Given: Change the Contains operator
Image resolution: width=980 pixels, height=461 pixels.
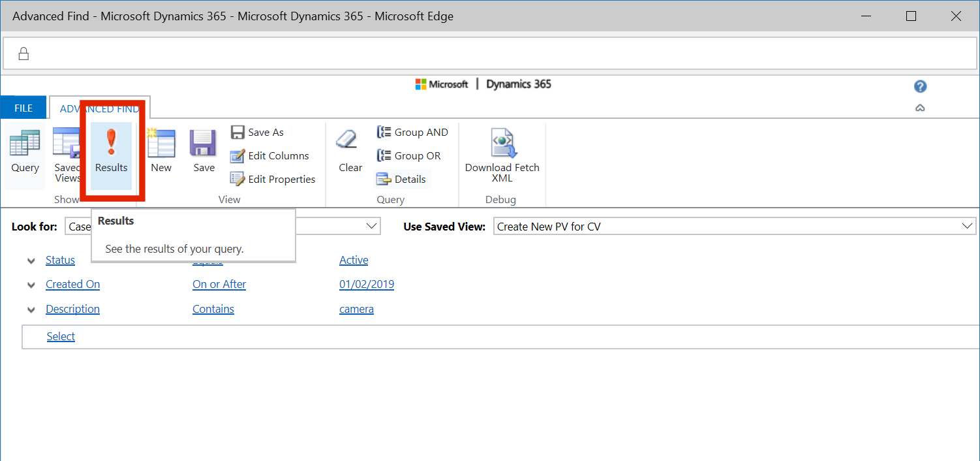Looking at the screenshot, I should click(x=213, y=309).
